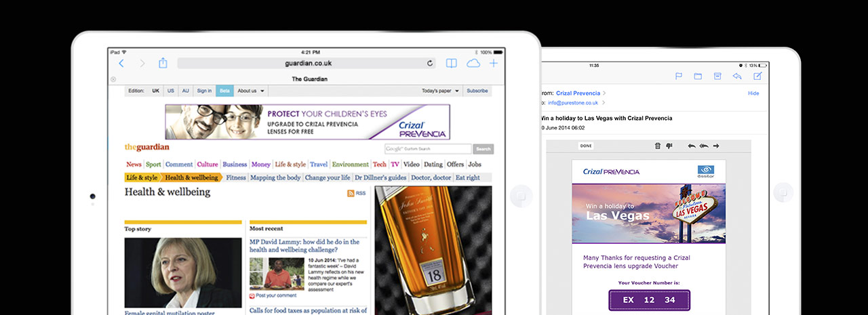868x315 pixels.
Task: Open the Culture section
Action: tap(208, 165)
